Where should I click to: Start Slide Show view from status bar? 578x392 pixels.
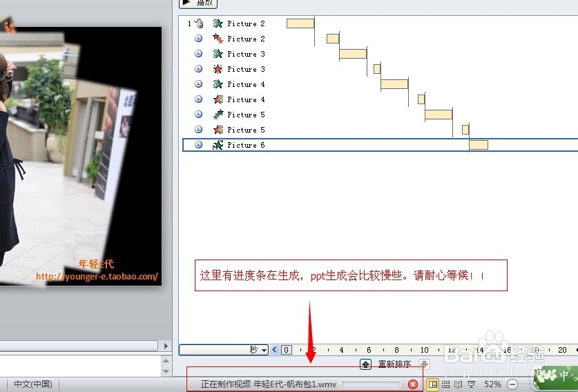tap(471, 384)
